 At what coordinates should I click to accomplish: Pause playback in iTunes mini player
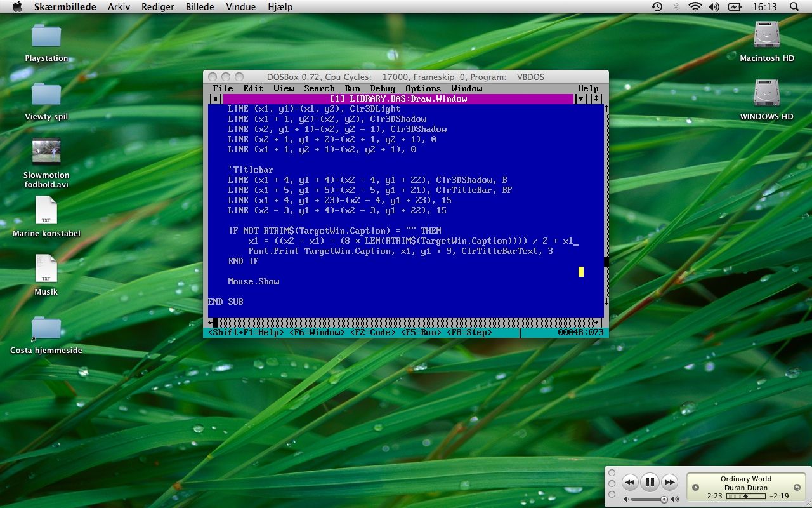tap(650, 482)
